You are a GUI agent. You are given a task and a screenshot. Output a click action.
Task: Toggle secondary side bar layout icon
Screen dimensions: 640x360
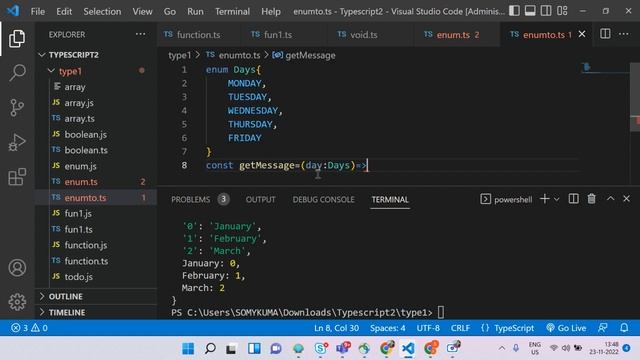pyautogui.click(x=546, y=11)
